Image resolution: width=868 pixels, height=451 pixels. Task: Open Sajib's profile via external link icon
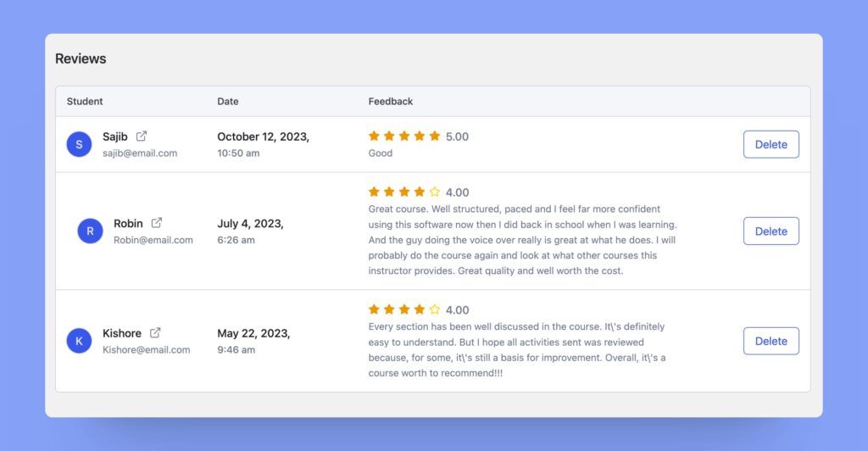click(x=142, y=136)
